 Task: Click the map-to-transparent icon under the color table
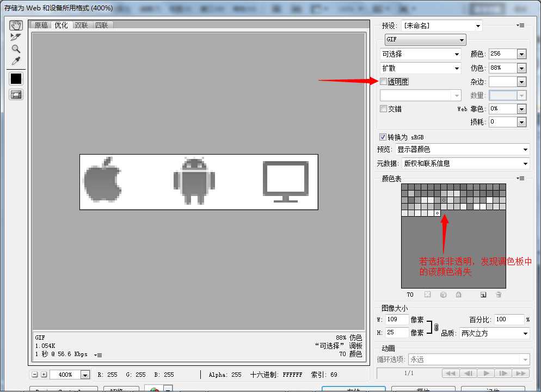click(427, 295)
